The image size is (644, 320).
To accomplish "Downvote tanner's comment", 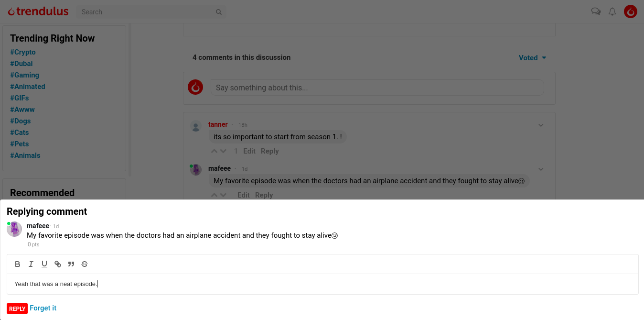I will 223,151.
